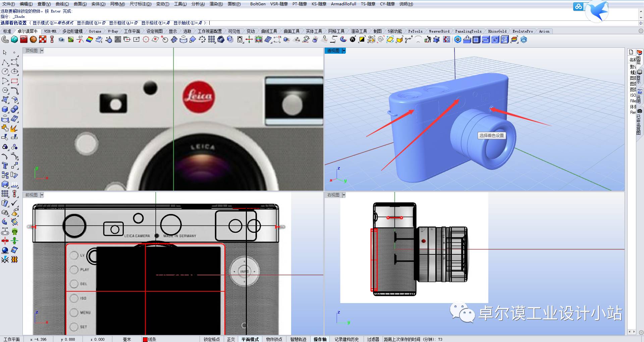Viewport: 644px width, 342px height.
Task: Click the rainbow surface analysis icon
Action: pyautogui.click(x=89, y=40)
